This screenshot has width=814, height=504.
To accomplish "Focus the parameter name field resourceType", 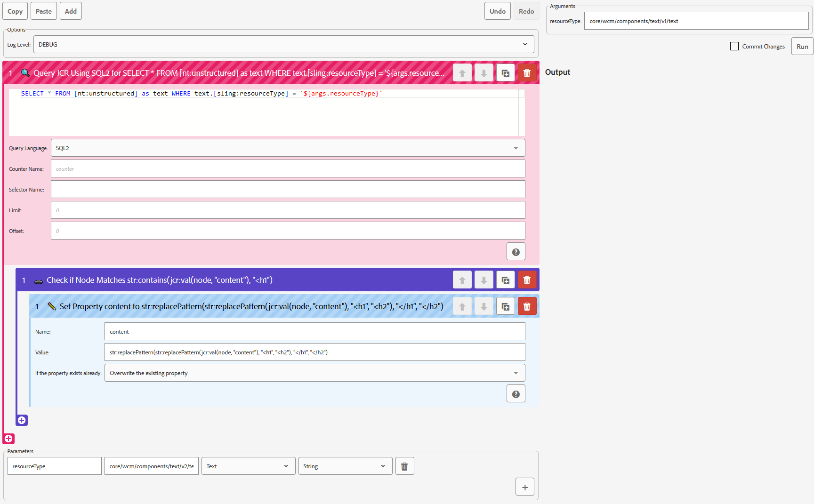I will coord(55,466).
